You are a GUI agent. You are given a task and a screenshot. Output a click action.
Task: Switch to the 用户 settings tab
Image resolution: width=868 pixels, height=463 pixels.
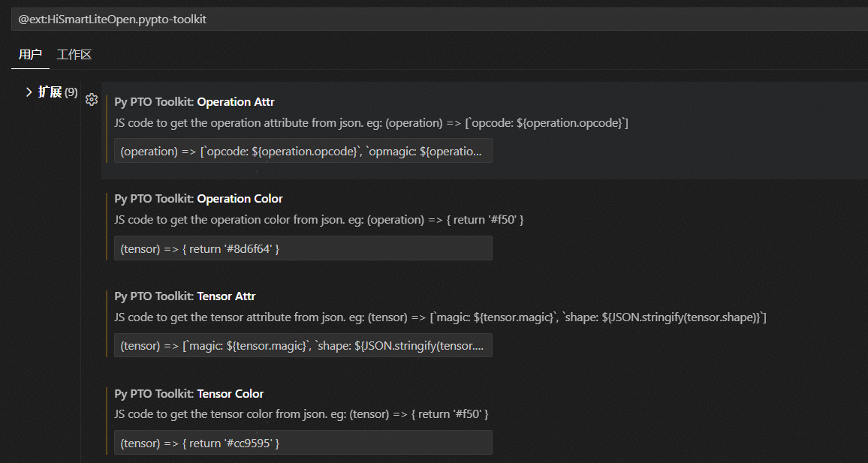(30, 55)
